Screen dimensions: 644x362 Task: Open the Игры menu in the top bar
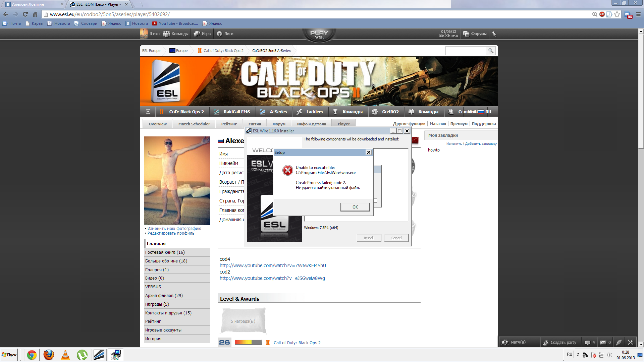(203, 34)
